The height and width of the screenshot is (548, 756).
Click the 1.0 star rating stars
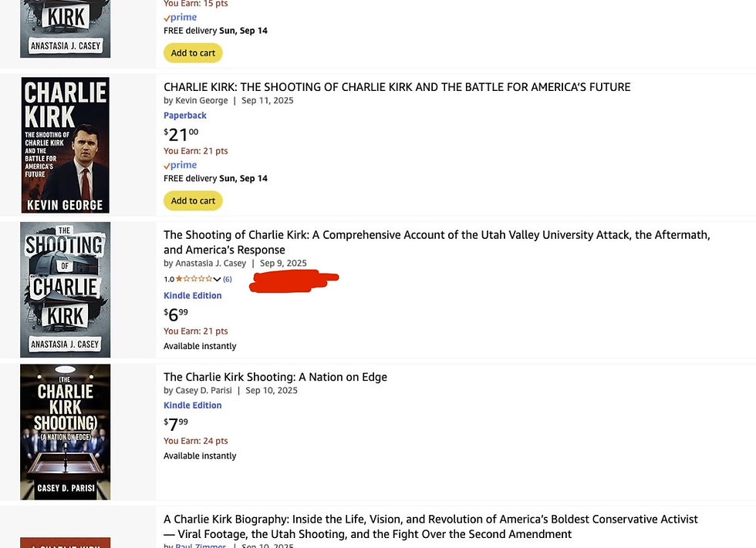(194, 279)
